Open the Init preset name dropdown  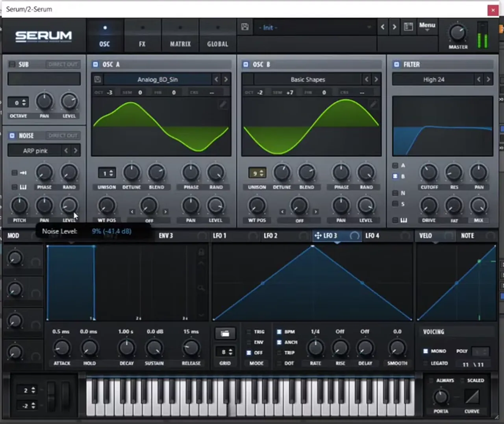point(315,28)
